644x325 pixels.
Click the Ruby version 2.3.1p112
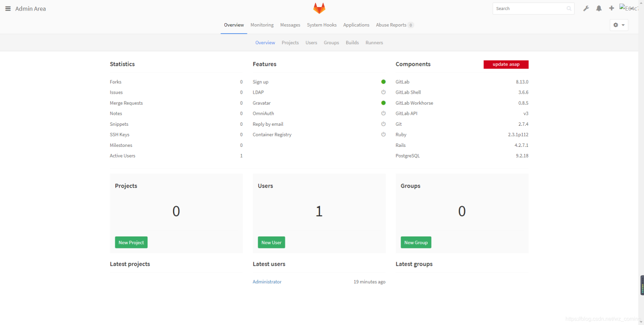click(518, 134)
